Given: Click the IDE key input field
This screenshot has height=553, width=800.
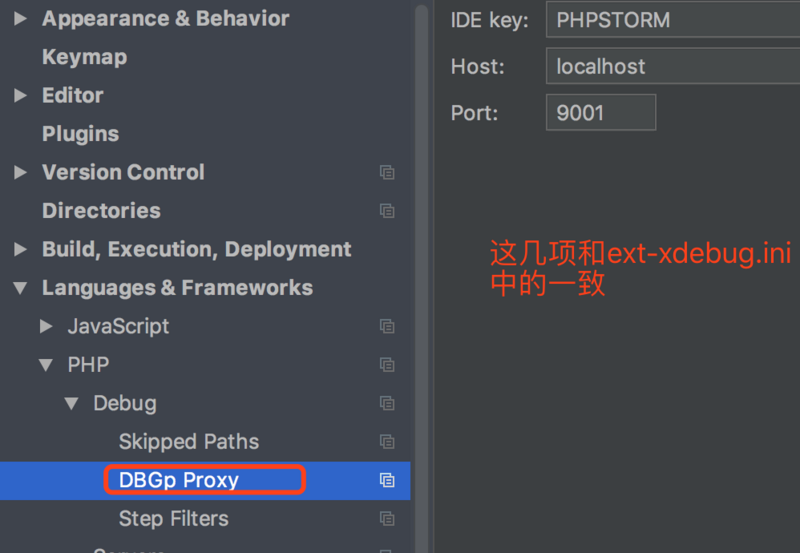Looking at the screenshot, I should point(672,20).
